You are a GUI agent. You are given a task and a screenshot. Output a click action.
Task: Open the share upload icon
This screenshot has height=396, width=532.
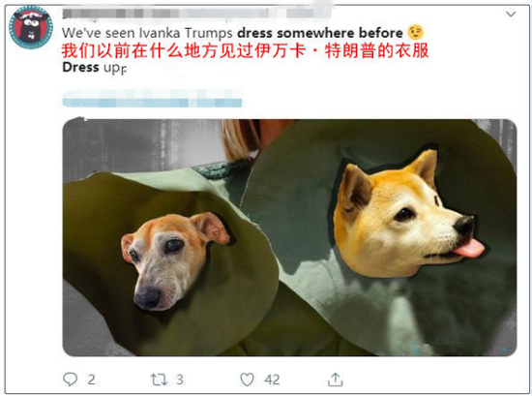[x=336, y=379]
